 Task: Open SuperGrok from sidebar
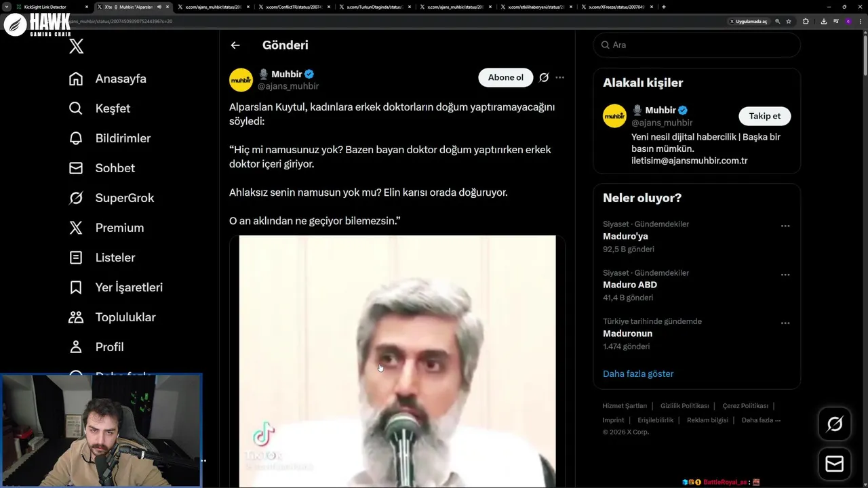(112, 198)
